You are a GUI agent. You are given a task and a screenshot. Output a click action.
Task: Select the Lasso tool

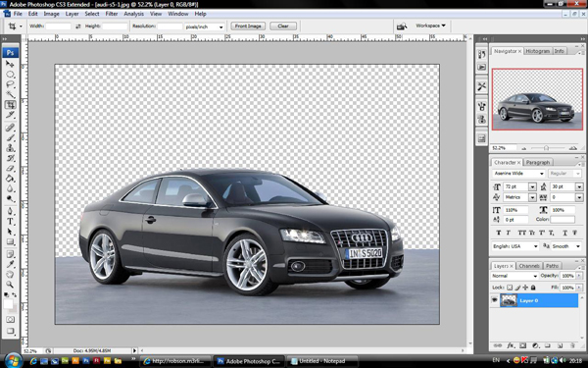[10, 84]
